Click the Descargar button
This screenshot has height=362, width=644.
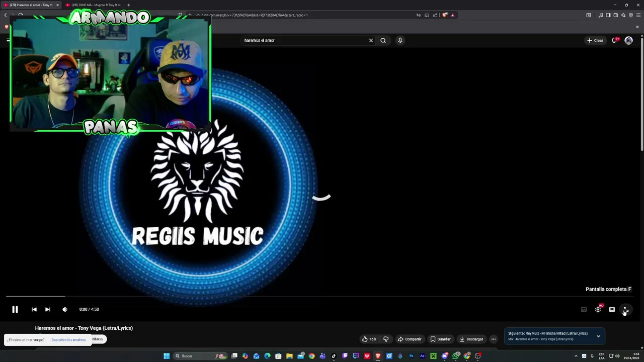[471, 339]
